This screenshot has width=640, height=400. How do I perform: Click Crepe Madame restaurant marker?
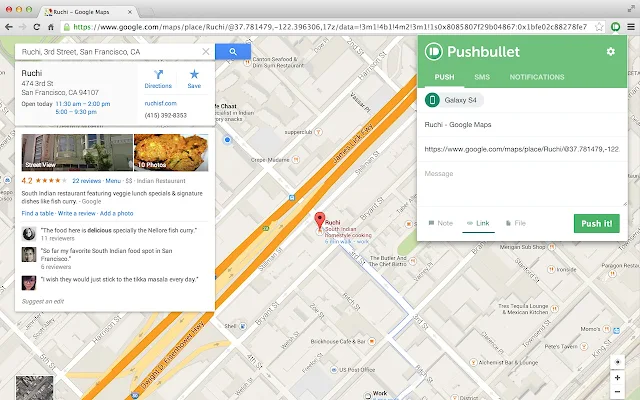(296, 160)
